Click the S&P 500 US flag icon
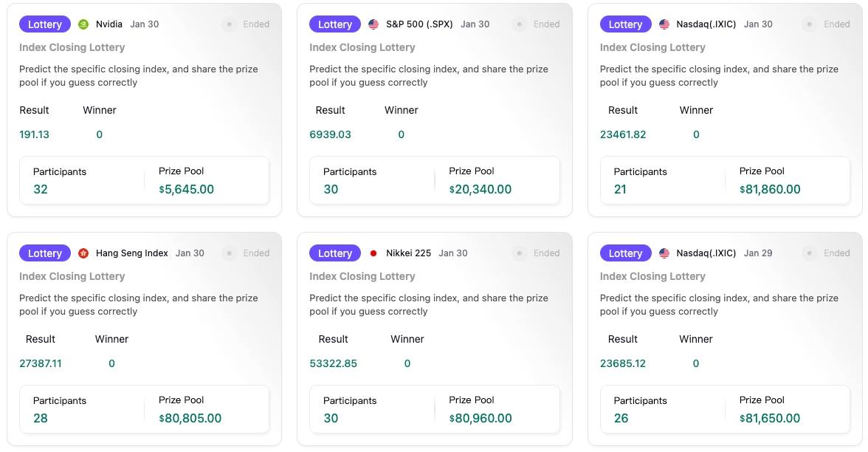 pyautogui.click(x=373, y=24)
